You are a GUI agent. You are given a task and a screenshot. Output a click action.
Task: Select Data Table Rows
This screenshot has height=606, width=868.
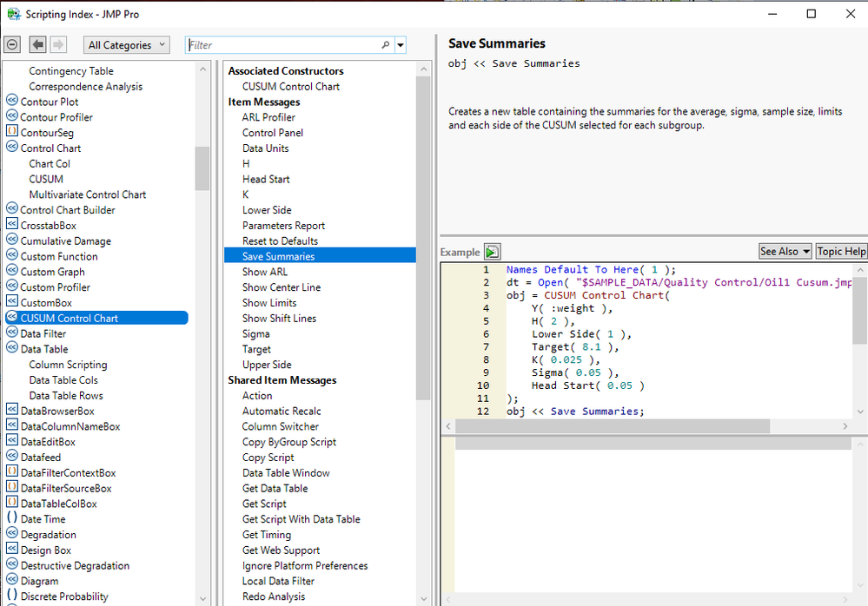66,396
